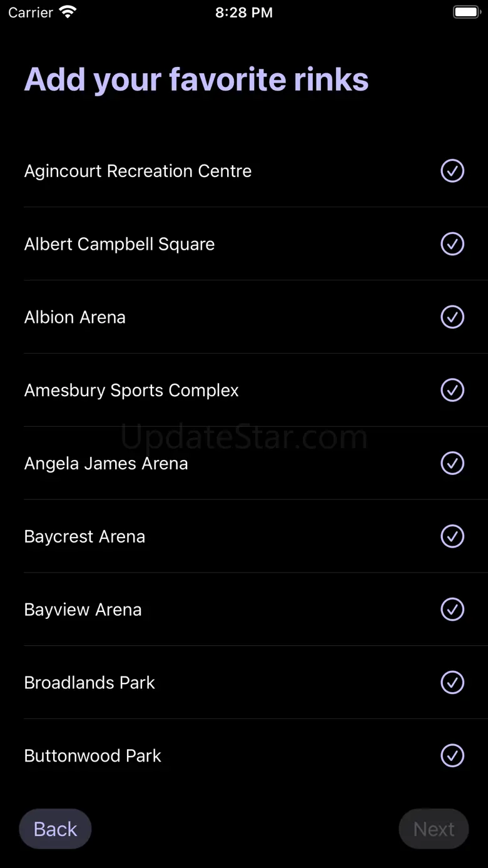Toggle Buttonwood Park favorite checkmark

tap(452, 756)
